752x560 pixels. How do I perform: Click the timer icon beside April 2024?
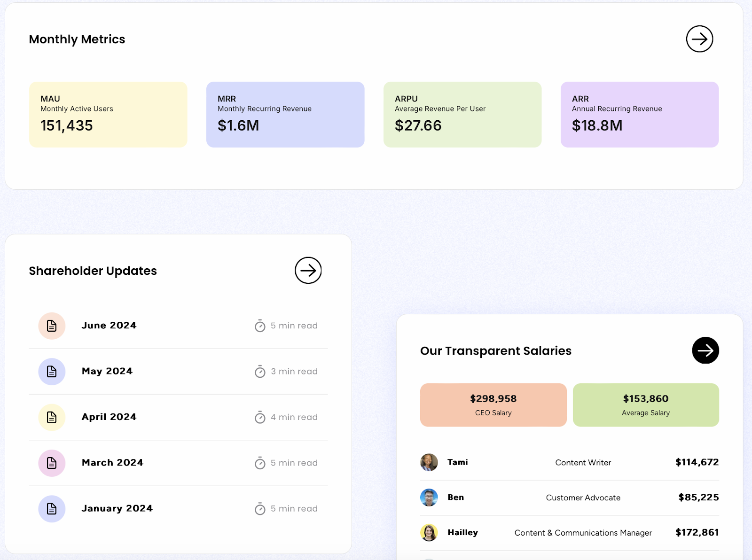[260, 417]
